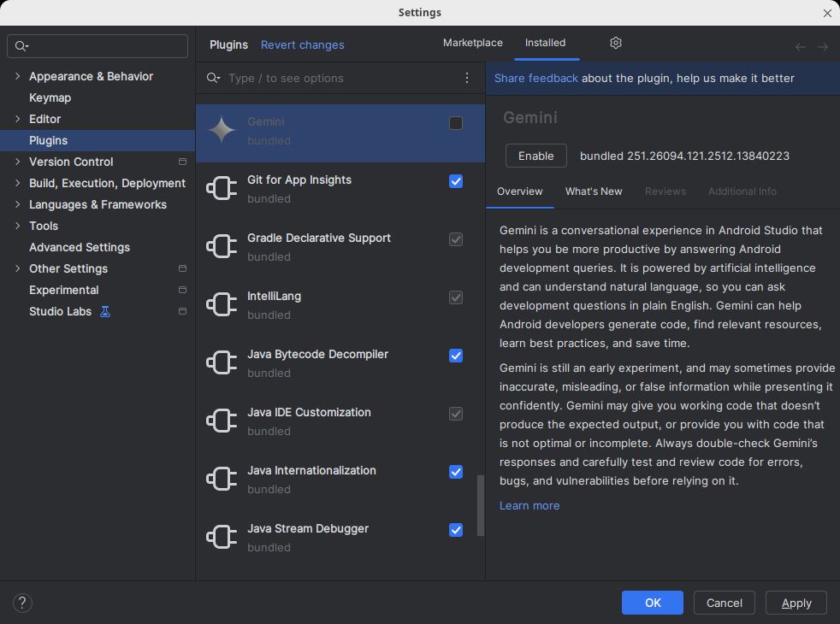Expand the Version Control section

point(16,162)
